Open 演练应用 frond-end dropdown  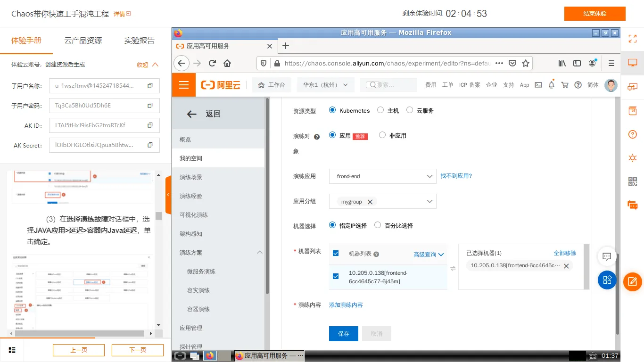(382, 176)
